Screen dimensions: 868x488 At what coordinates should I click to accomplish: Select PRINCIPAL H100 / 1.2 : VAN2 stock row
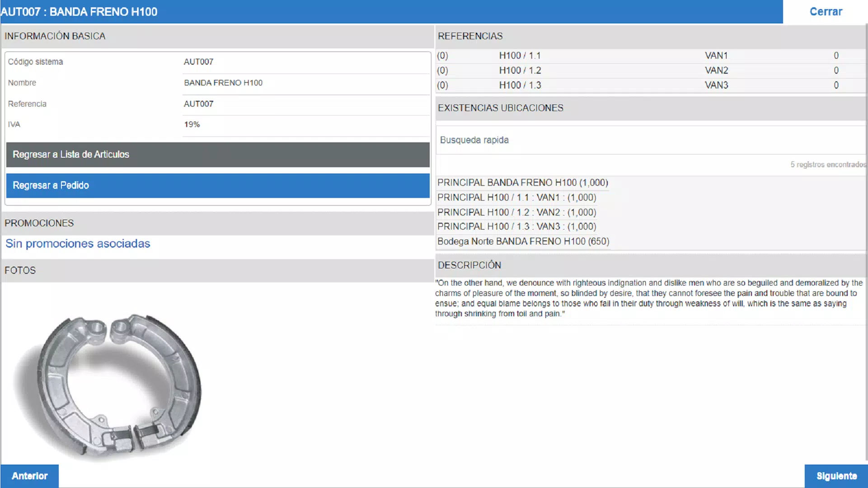point(517,212)
